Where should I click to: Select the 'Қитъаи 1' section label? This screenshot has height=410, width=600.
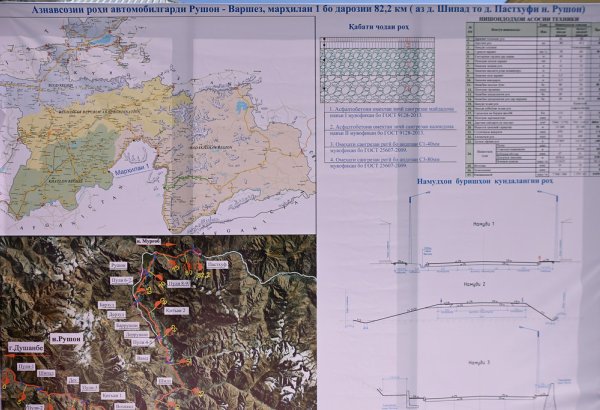(113, 395)
